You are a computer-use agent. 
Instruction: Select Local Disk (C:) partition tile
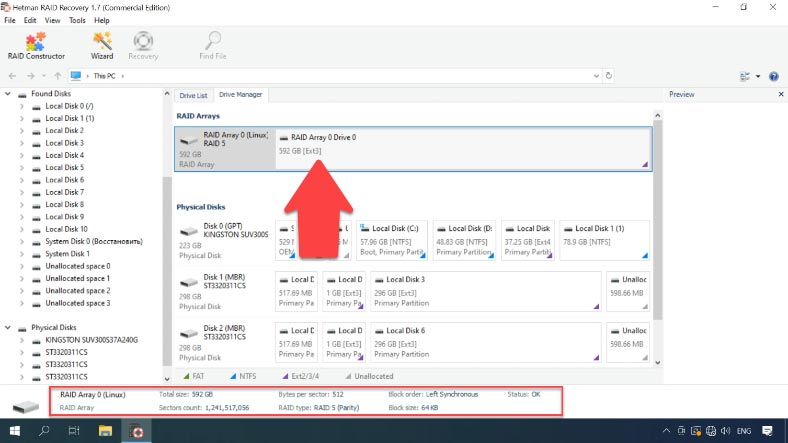tap(392, 241)
